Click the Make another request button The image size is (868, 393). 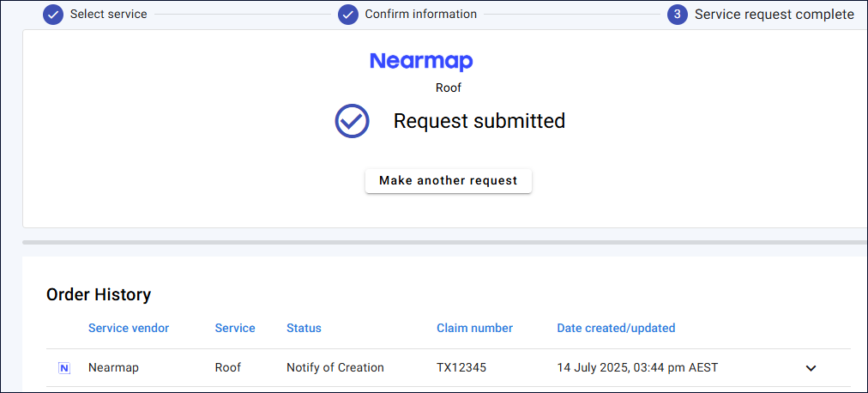point(449,180)
